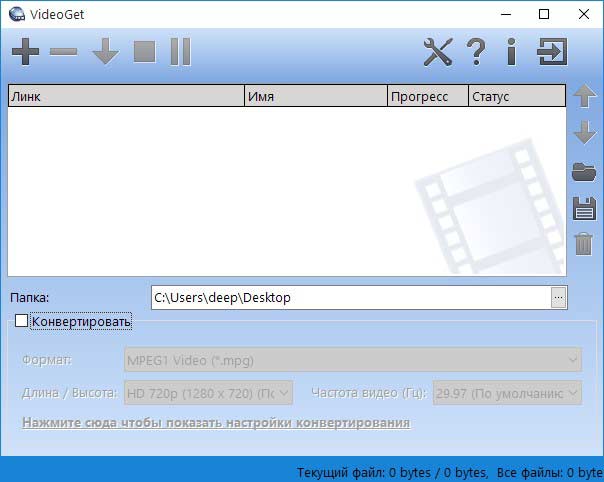604x482 pixels.
Task: Show program info with 'i' icon
Action: [512, 52]
